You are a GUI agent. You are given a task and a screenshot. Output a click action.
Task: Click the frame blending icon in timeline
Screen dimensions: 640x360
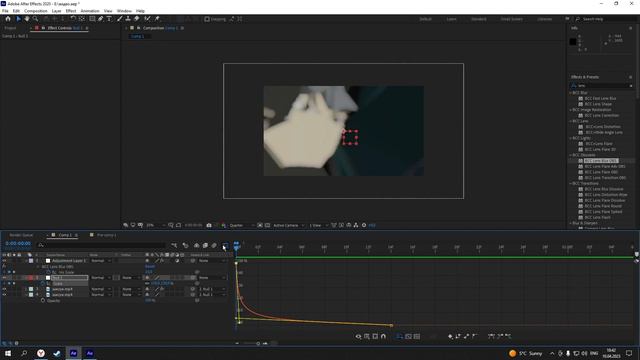205,245
